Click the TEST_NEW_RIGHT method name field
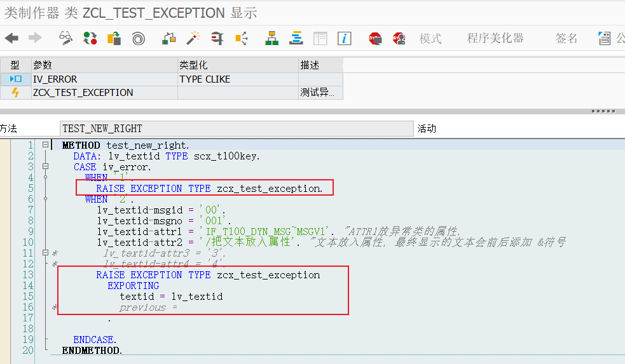Viewport: 625px width, 364px height. 237,128
